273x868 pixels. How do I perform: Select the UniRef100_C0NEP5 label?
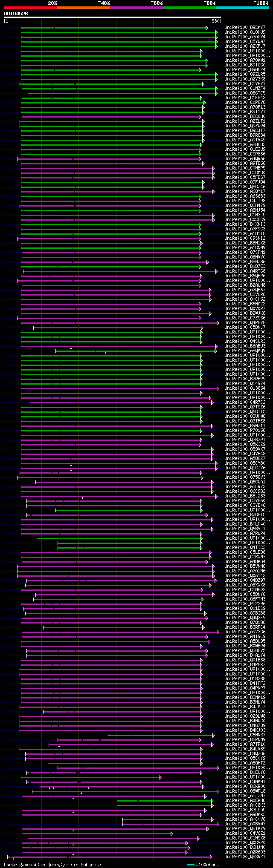(x=245, y=168)
